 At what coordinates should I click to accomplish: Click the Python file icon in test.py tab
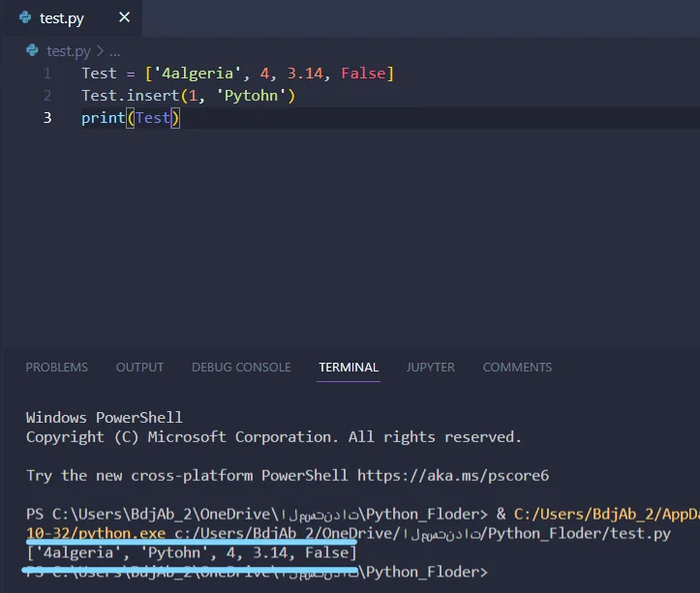[x=24, y=17]
